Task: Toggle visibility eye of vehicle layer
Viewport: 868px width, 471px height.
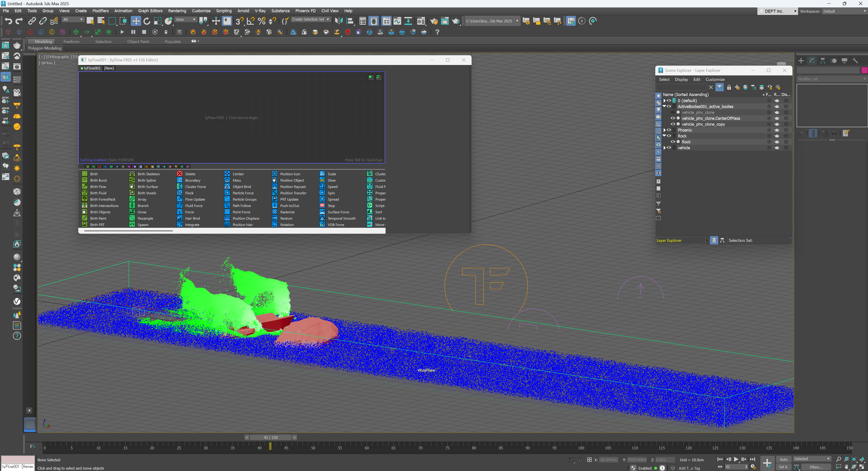Action: click(x=669, y=148)
